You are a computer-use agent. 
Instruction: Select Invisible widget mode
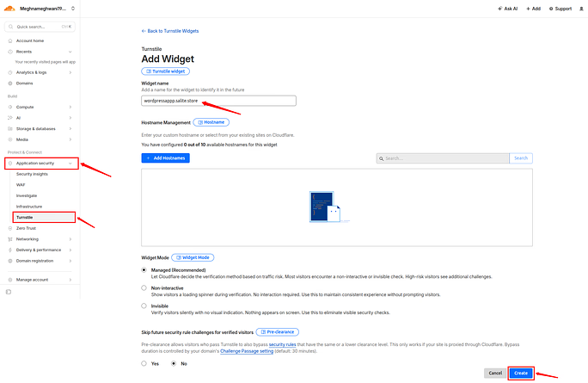point(144,306)
